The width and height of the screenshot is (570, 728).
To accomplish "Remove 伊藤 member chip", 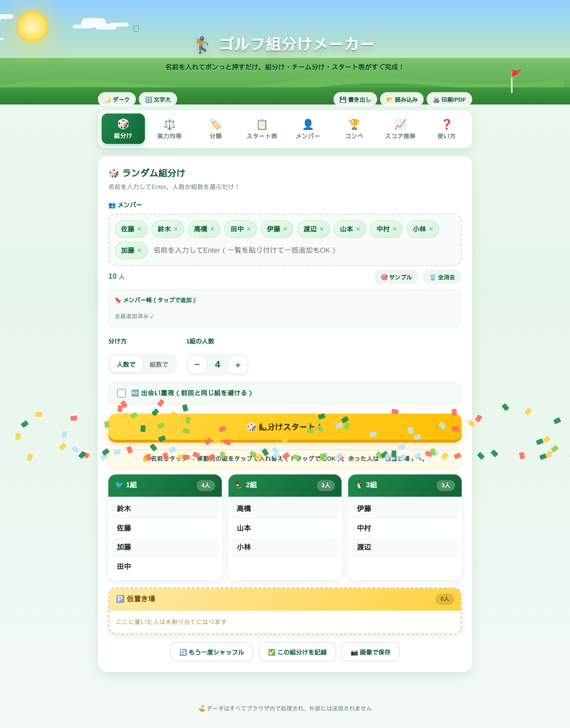I will [285, 229].
